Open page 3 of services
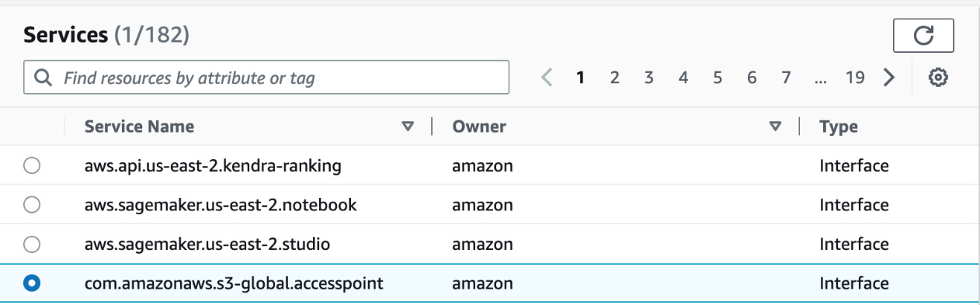Viewport: 980px width, 305px height. pos(648,78)
